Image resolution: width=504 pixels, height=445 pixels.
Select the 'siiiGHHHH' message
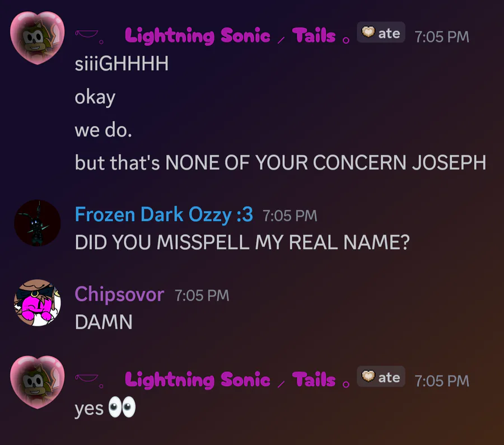click(122, 64)
